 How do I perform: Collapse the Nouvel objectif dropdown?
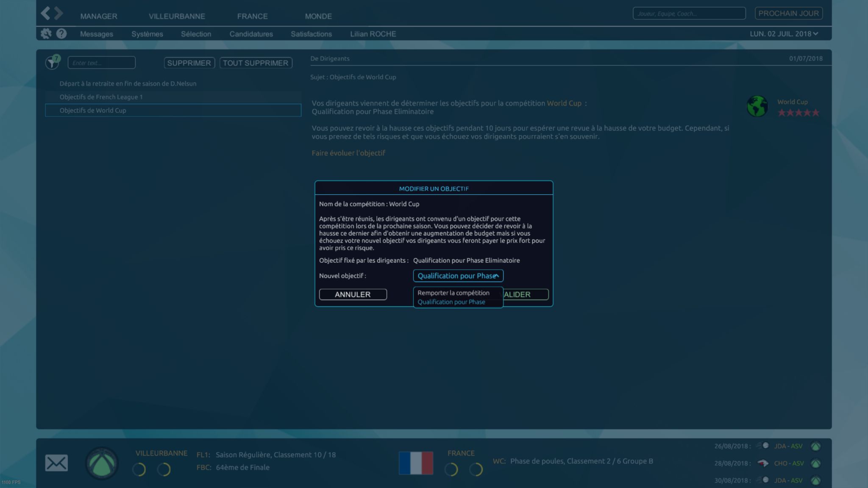tap(458, 276)
